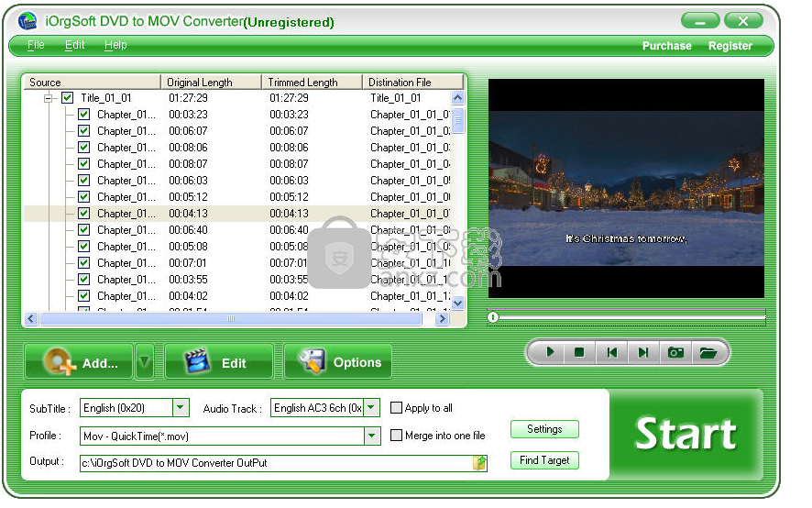Viewport: 812px width, 508px height.
Task: Open the snapshot folder icon
Action: pos(708,352)
